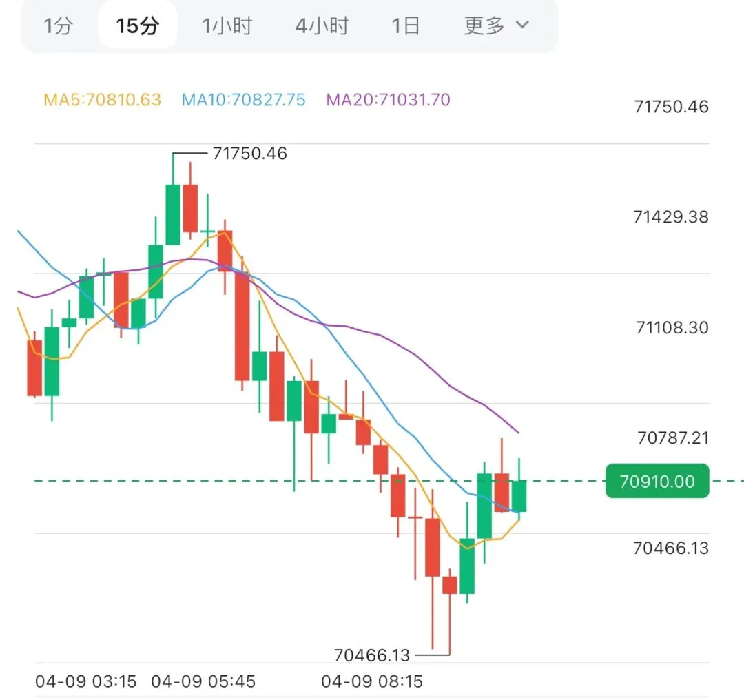
Task: Tap the MA5 indicator label
Action: pyautogui.click(x=102, y=100)
